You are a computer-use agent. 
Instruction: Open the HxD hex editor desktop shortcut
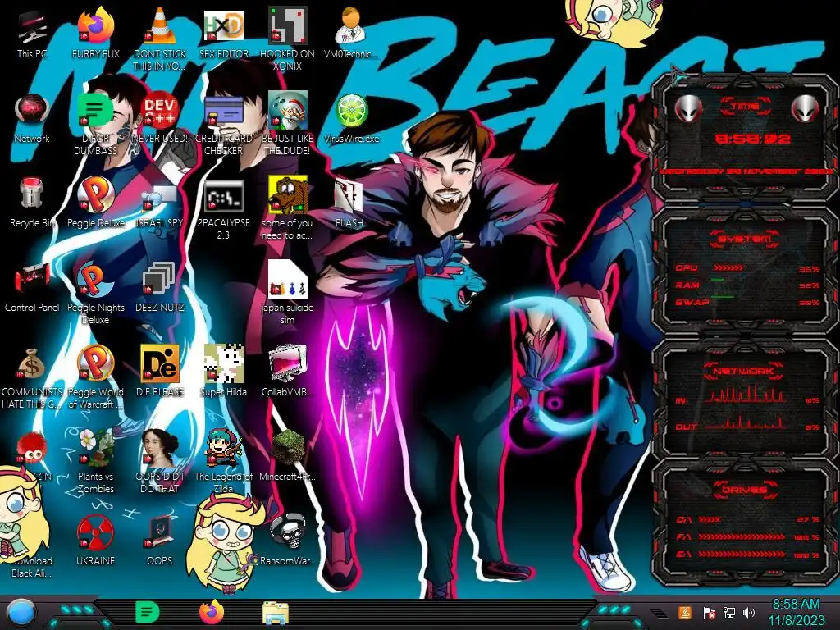pyautogui.click(x=223, y=34)
